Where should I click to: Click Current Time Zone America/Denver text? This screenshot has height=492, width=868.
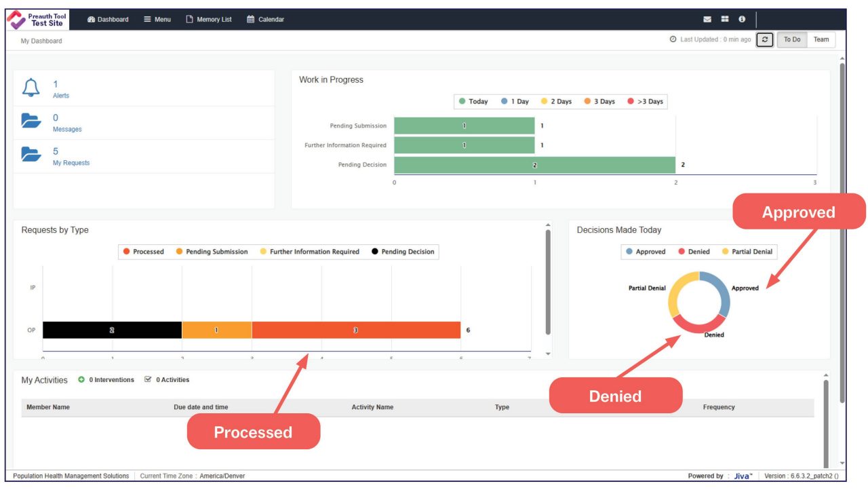[x=193, y=476]
